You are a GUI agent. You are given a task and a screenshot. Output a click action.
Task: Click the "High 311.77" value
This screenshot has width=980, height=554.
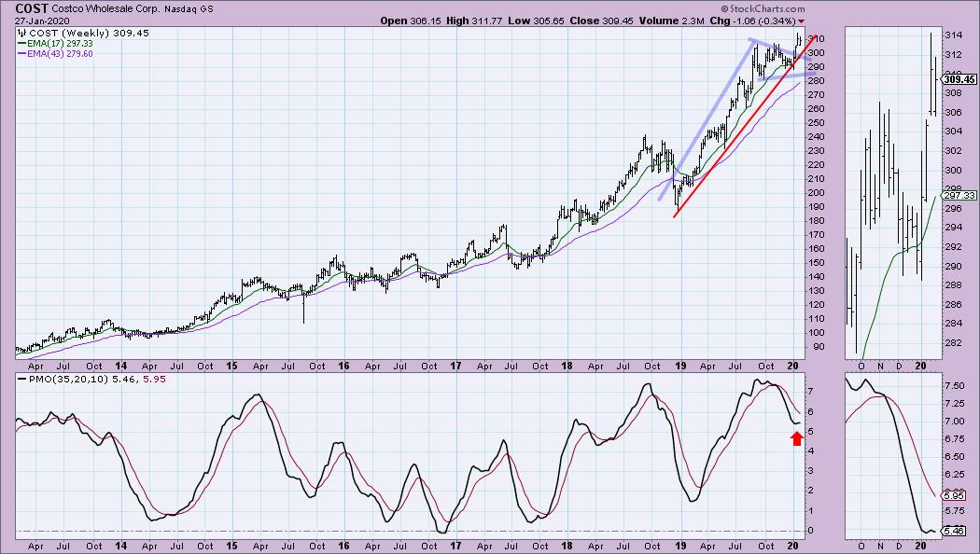pos(474,21)
